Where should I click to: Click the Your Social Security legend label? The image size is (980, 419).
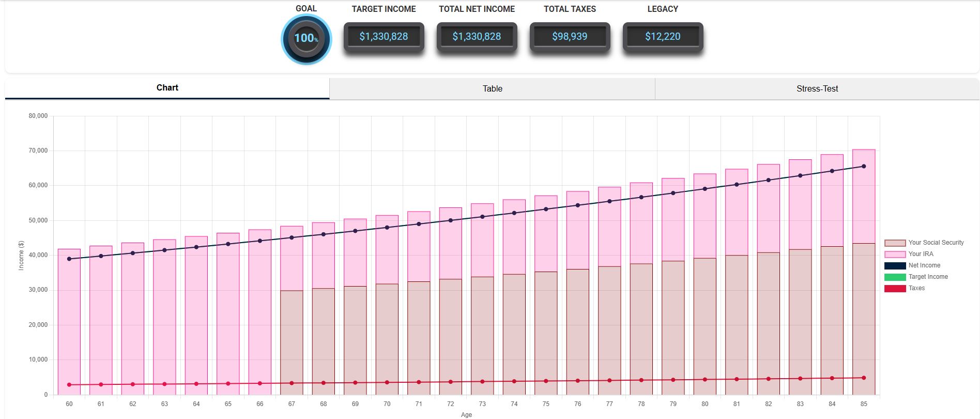(x=936, y=243)
